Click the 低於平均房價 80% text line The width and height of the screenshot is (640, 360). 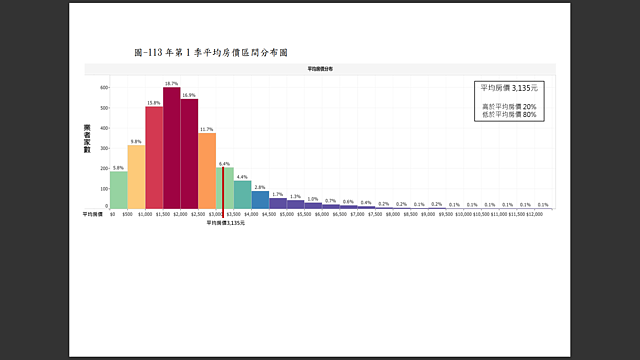click(509, 115)
